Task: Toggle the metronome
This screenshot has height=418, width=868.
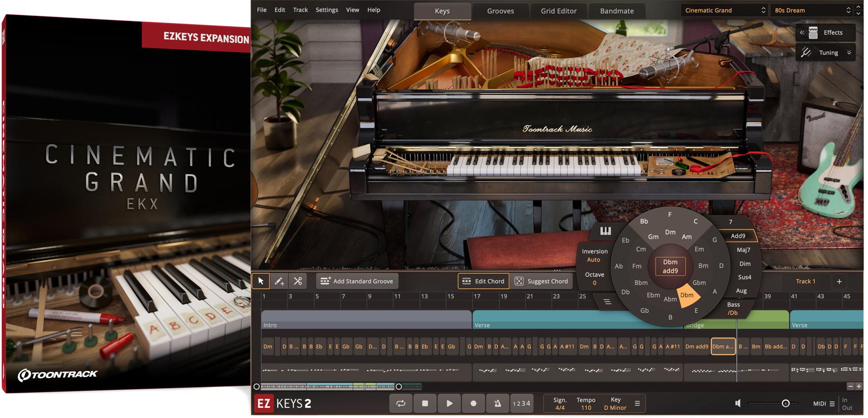Action: [x=498, y=404]
